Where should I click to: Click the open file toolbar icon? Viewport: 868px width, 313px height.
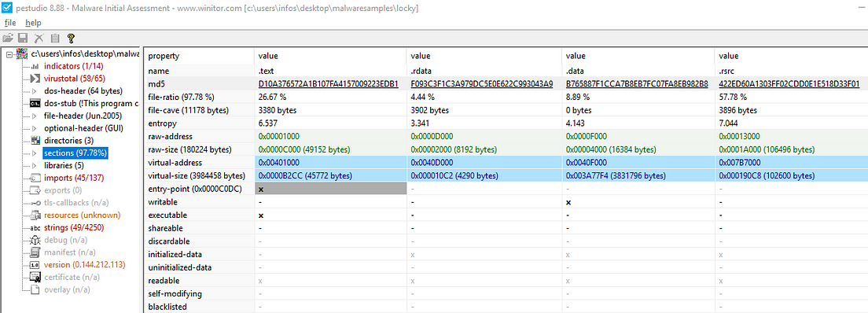click(8, 39)
